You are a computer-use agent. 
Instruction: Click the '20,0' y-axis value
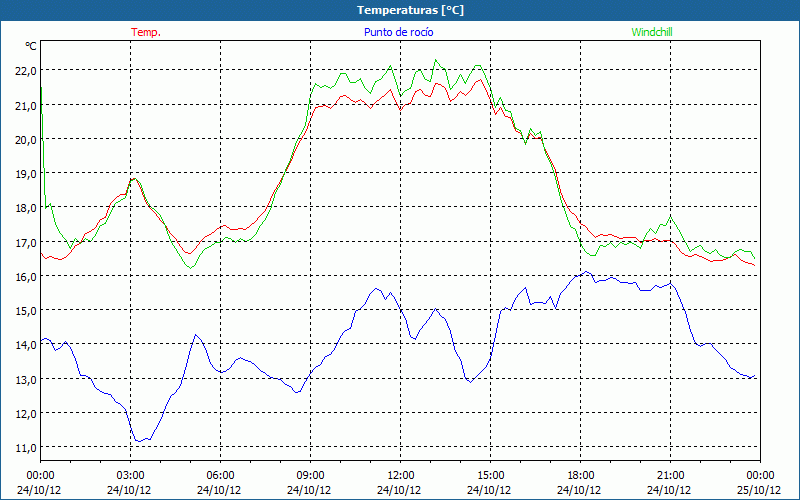tap(26, 139)
